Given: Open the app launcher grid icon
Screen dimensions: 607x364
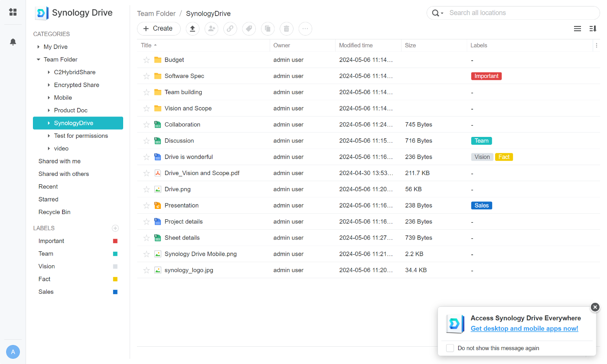Looking at the screenshot, I should tap(13, 12).
